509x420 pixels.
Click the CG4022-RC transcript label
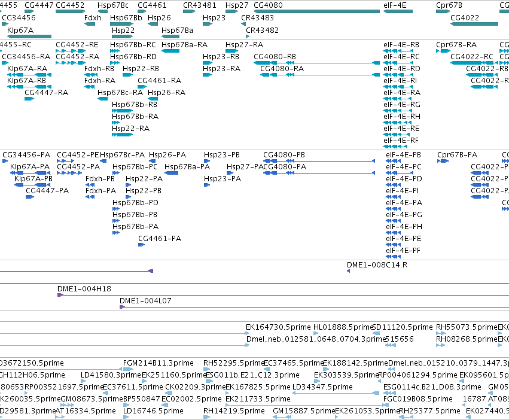(472, 56)
